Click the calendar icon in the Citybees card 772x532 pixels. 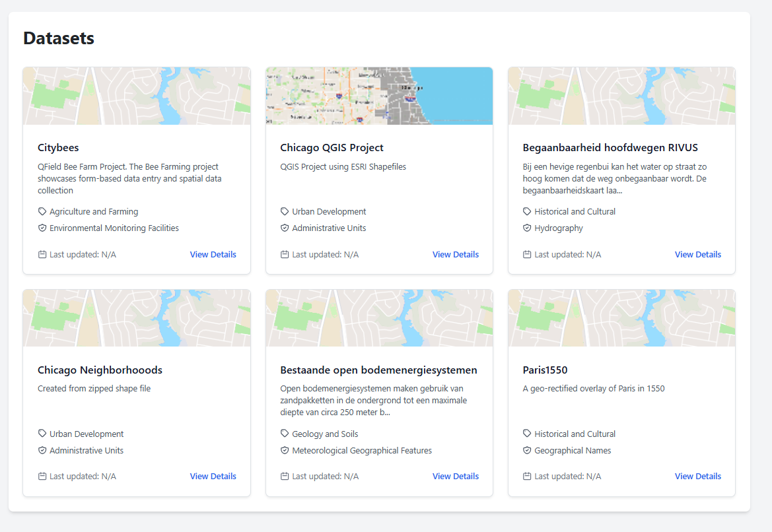(x=42, y=255)
